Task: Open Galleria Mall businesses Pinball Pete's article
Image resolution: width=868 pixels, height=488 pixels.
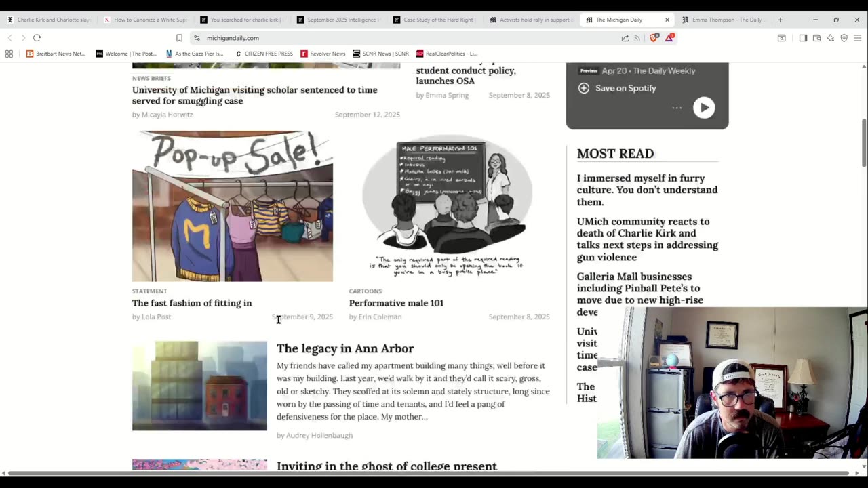Action: click(640, 294)
